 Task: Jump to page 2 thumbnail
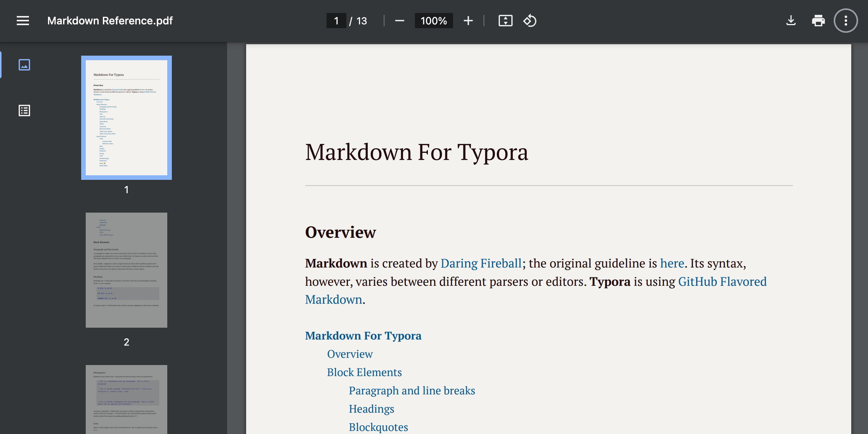tap(127, 270)
